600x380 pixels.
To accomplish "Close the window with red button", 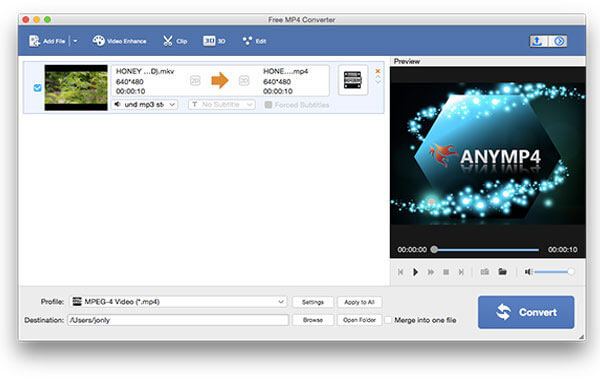I will [x=26, y=20].
